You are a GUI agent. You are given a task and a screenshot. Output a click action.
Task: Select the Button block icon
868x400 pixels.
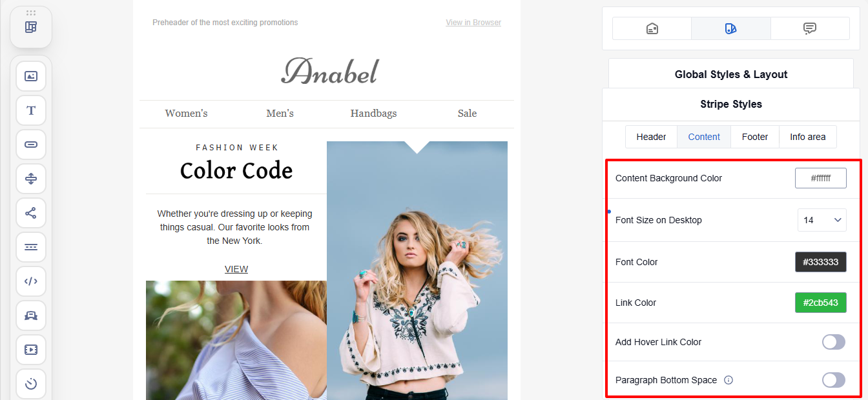click(x=31, y=145)
